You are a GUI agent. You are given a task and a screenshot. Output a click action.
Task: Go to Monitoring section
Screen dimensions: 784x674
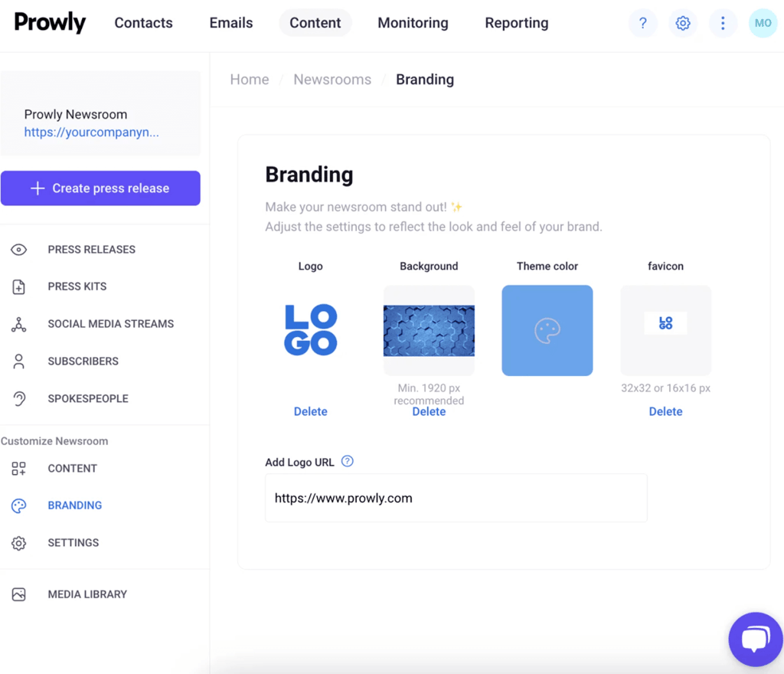(x=413, y=23)
